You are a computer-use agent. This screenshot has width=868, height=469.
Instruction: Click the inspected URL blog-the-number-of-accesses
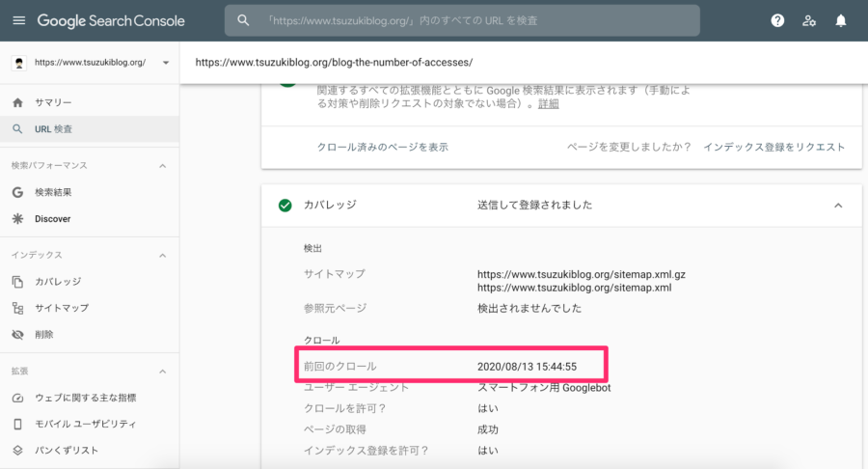[334, 63]
